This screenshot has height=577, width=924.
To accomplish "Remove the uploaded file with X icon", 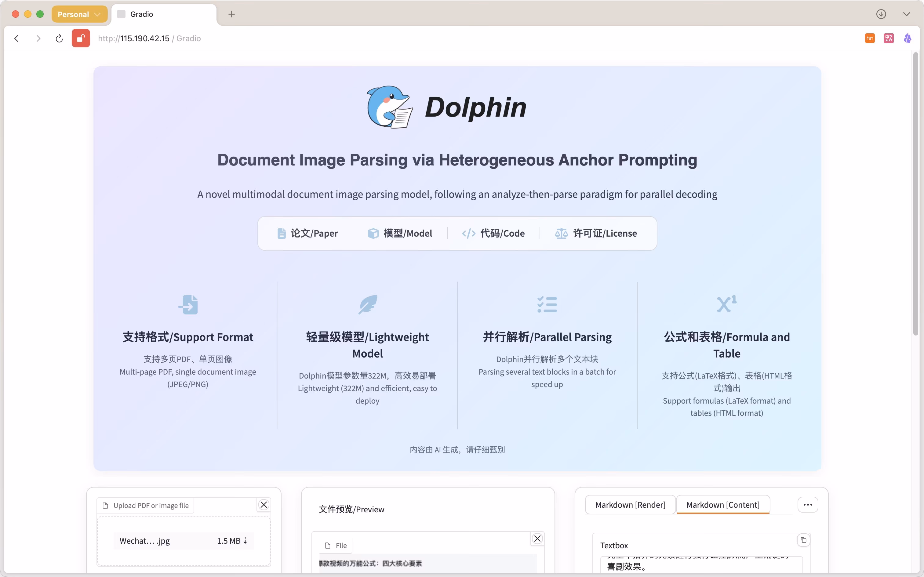I will (x=264, y=504).
